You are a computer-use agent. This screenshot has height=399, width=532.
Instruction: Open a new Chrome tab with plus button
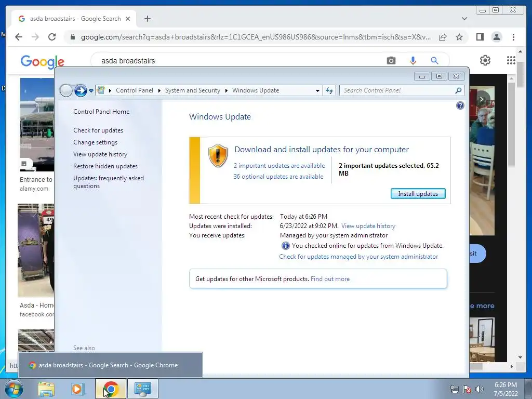tap(147, 19)
